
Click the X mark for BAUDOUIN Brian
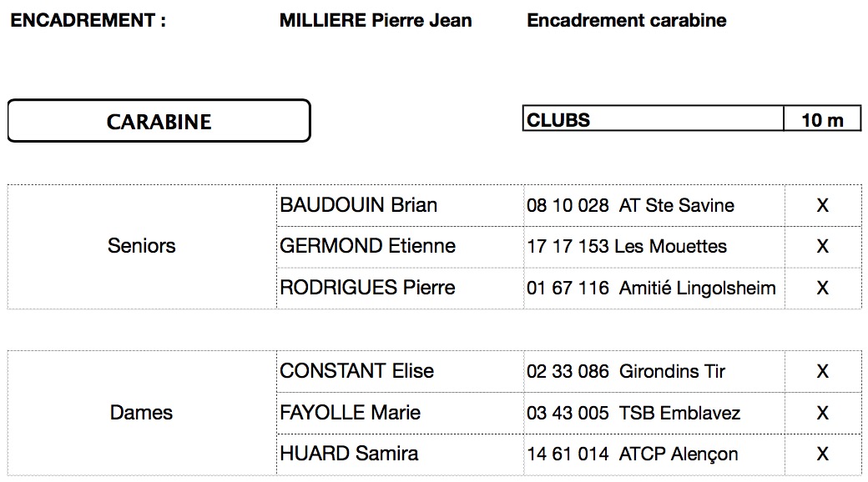[823, 205]
